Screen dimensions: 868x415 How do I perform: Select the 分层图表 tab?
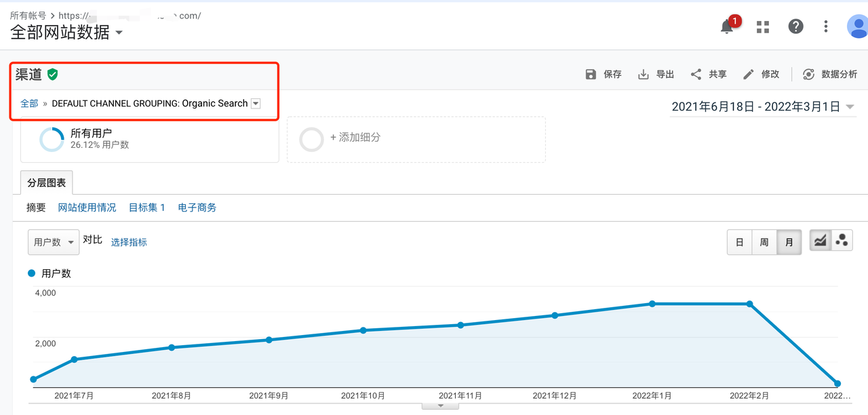tap(47, 183)
